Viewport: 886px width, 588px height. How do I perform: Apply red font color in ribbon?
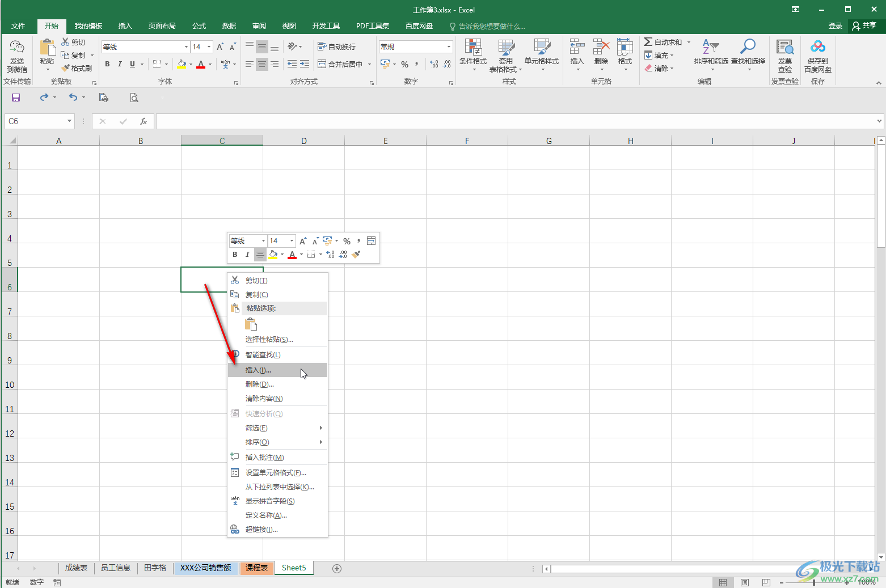point(201,64)
